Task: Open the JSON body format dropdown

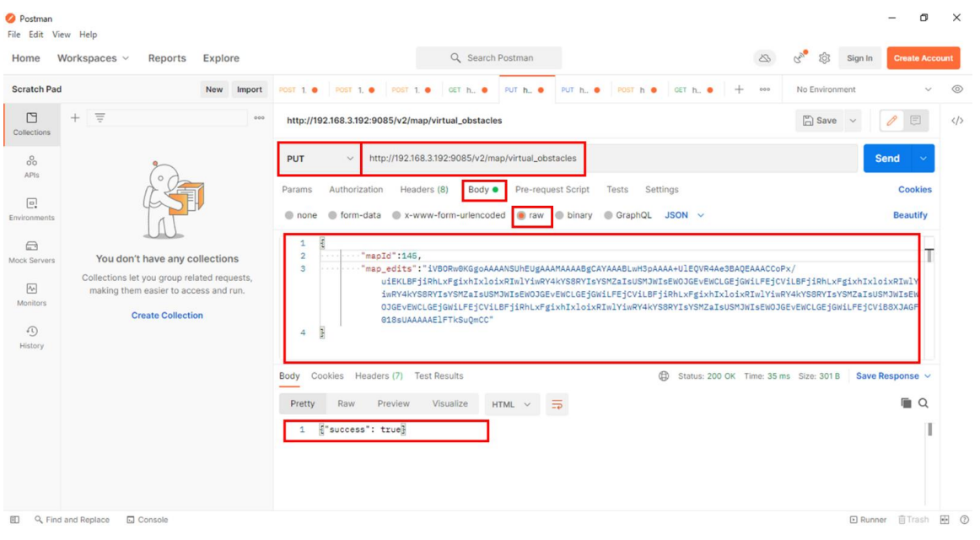Action: 684,215
